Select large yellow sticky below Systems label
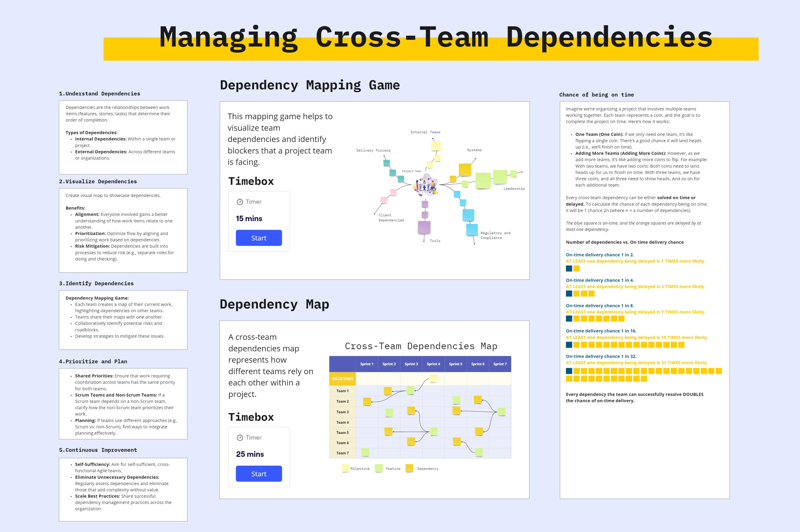The width and height of the screenshot is (800, 532). 465,170
